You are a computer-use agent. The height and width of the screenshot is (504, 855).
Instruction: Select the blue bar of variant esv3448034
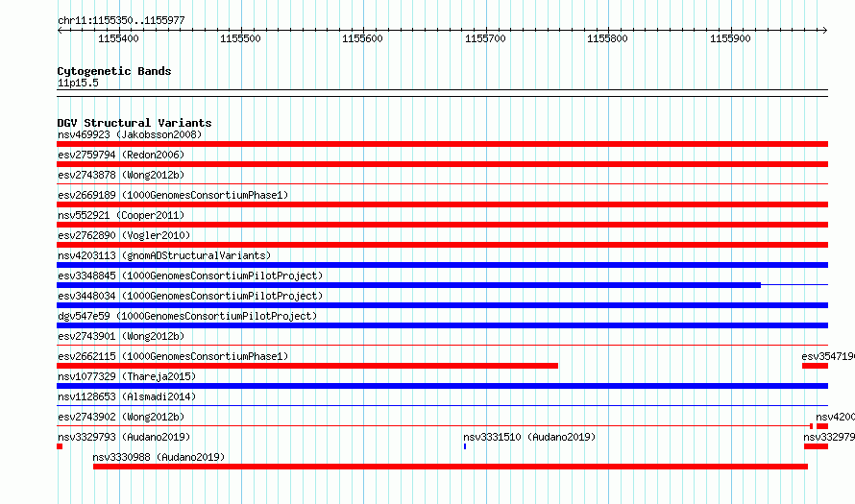point(442,305)
